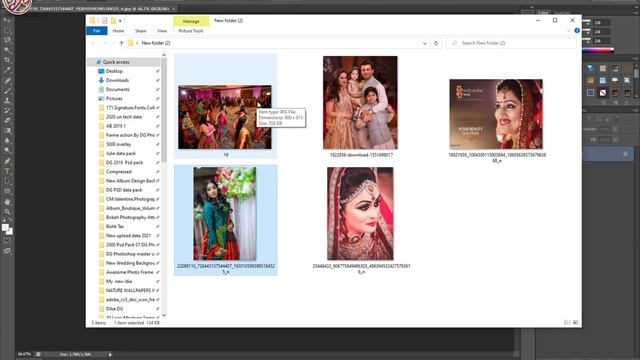Open Downloads in navigation pane

click(118, 80)
